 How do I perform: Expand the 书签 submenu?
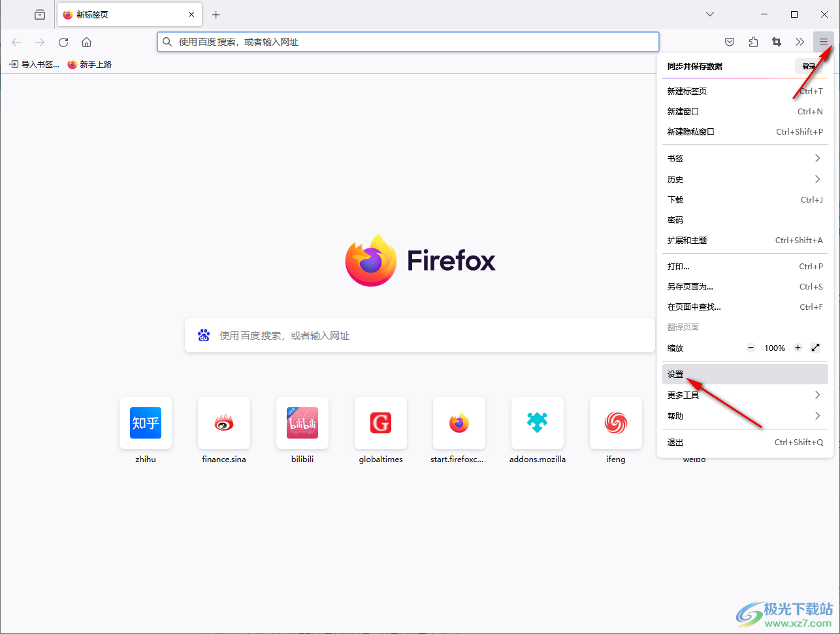745,159
